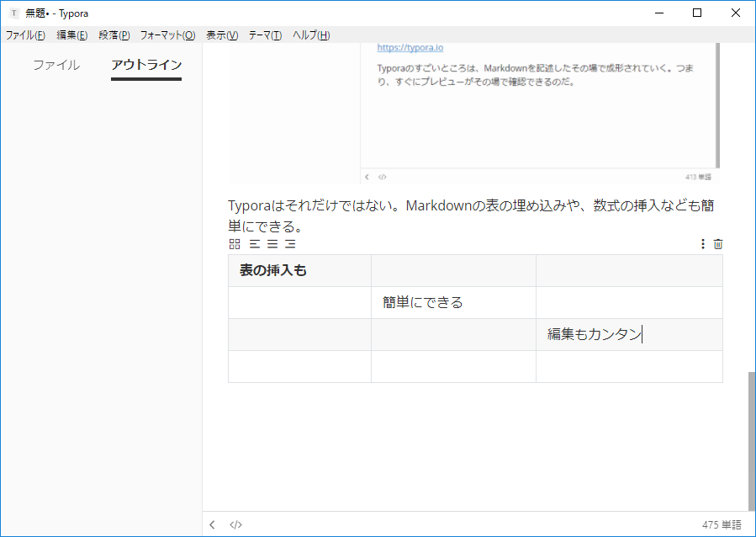Screen dimensions: 756x537
Task: Align table column center
Action: pos(272,244)
